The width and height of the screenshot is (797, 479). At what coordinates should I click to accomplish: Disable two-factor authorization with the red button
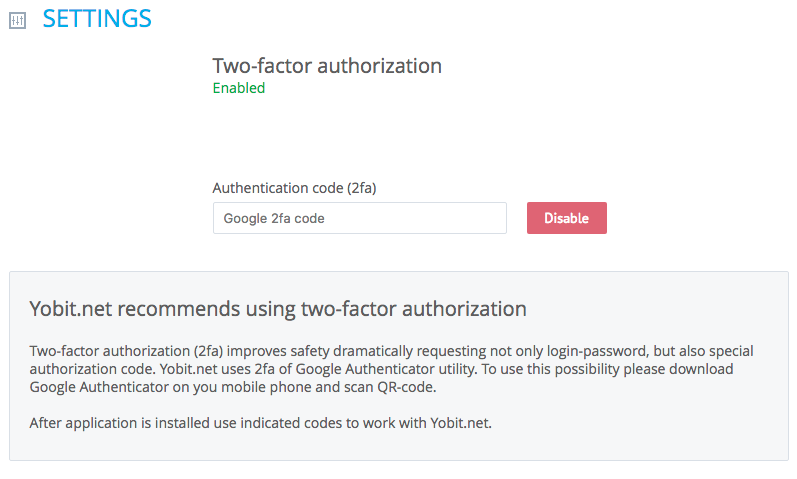pos(567,218)
